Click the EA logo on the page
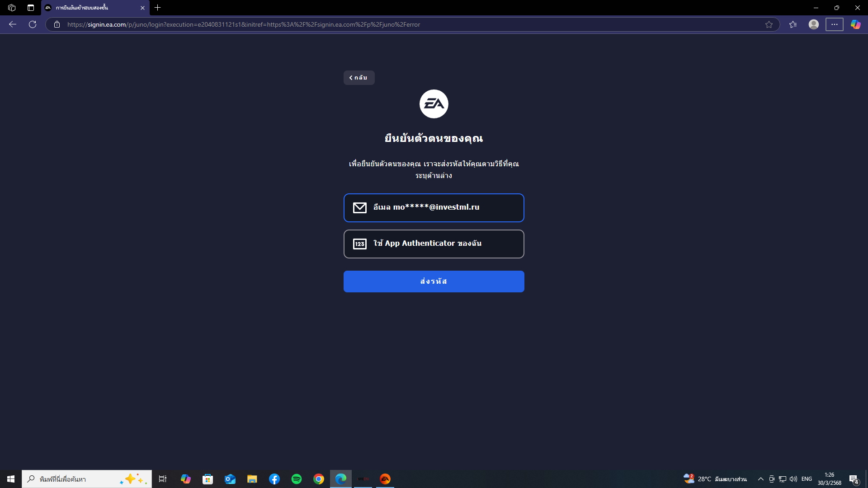 (434, 104)
